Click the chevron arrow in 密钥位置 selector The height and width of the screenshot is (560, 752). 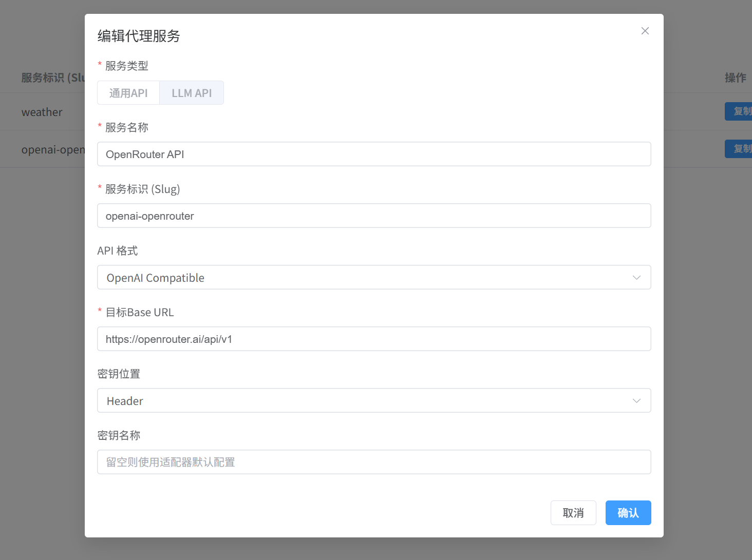point(636,401)
